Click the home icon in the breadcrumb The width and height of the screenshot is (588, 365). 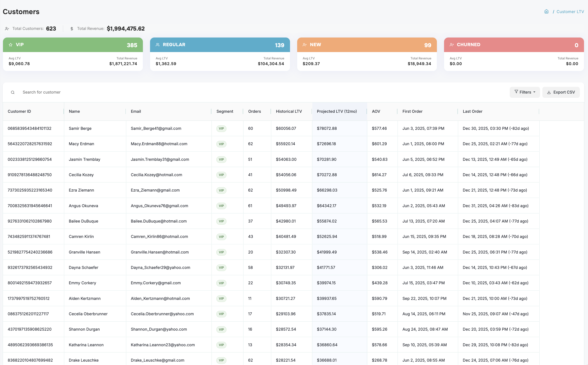click(546, 11)
